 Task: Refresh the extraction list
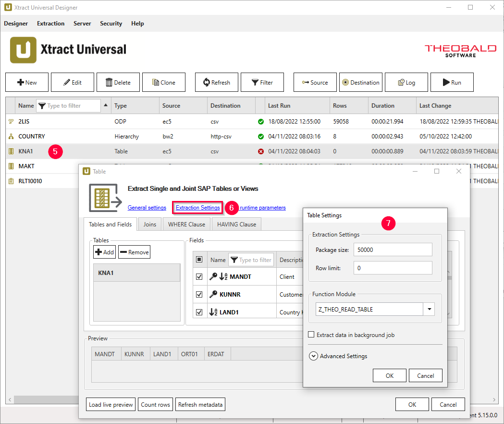coord(216,82)
